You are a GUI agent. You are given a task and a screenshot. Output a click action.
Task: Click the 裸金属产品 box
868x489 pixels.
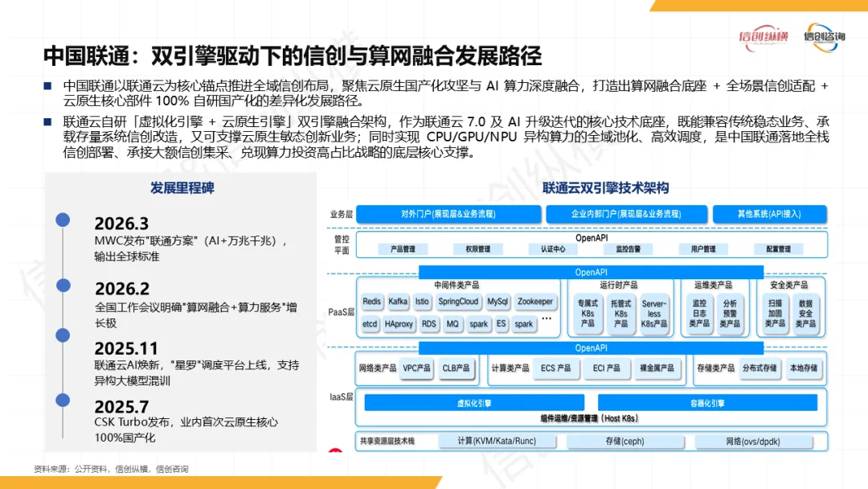pyautogui.click(x=657, y=368)
